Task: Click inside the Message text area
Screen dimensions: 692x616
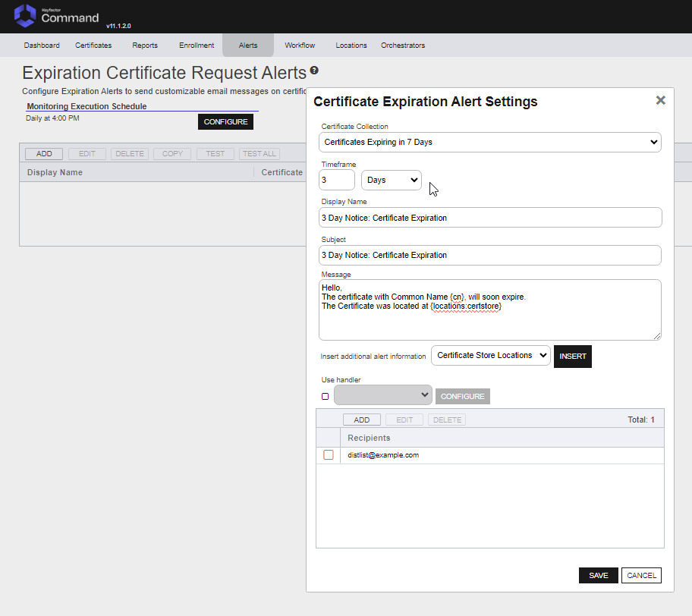Action: [489, 319]
